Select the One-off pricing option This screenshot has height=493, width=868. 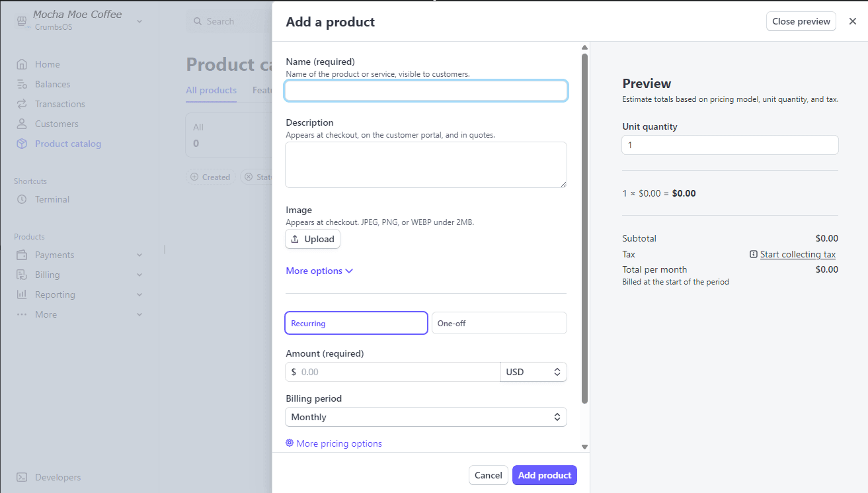(499, 323)
